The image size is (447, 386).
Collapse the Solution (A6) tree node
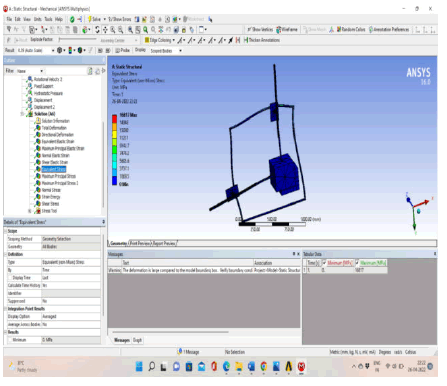pyautogui.click(x=23, y=114)
